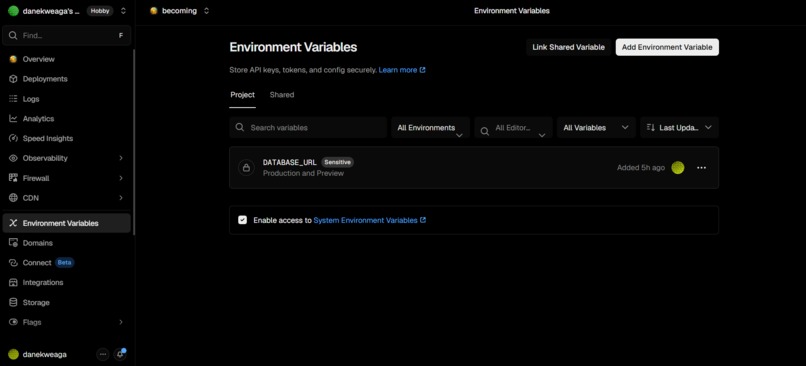Screen dimensions: 806x366
Task: Expand the Observability submenu chevron
Action: (x=121, y=158)
